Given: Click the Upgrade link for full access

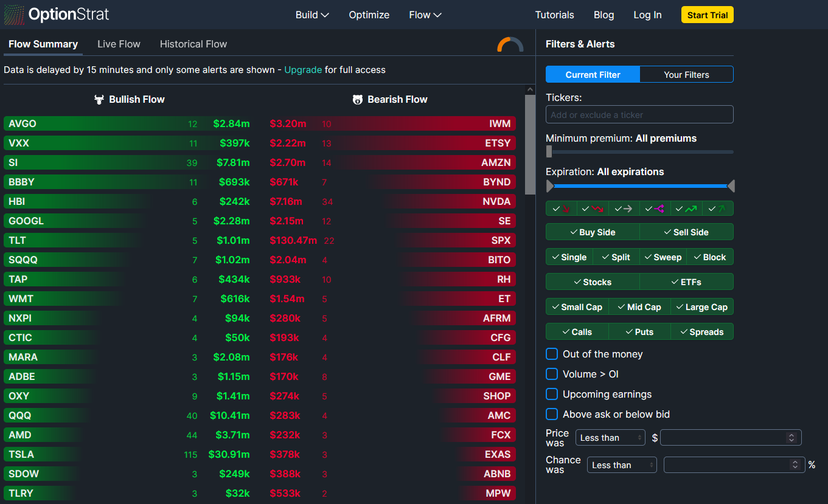Looking at the screenshot, I should (303, 70).
